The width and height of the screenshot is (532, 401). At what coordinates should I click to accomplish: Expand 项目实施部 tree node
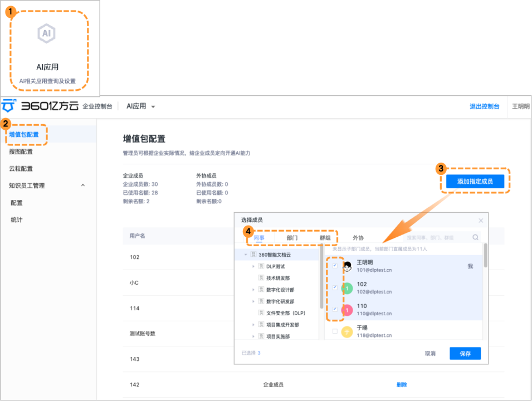pyautogui.click(x=253, y=336)
